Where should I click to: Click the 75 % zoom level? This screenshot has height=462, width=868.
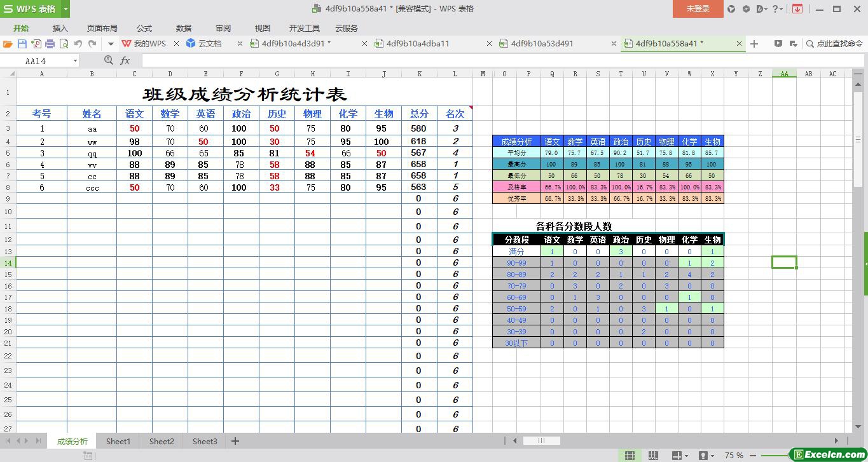click(734, 456)
